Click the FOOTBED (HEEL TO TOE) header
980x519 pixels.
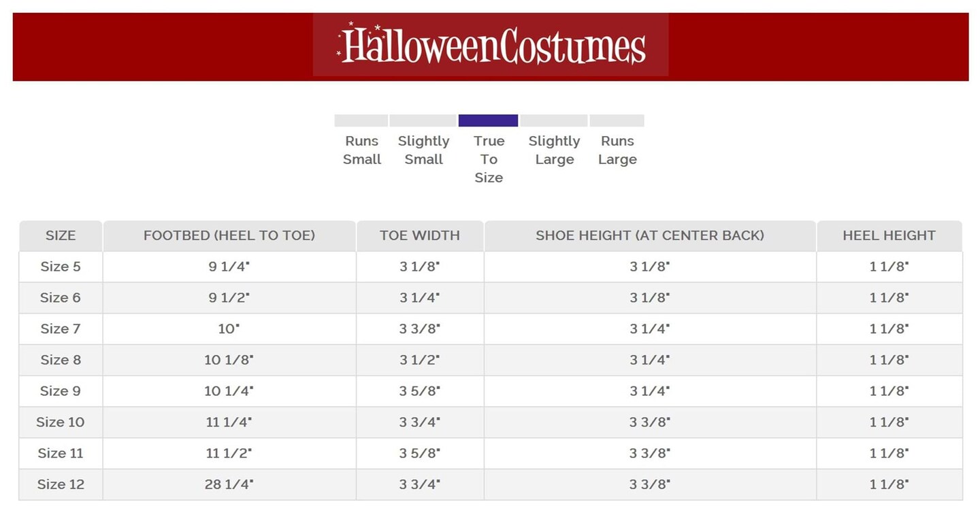(x=229, y=236)
